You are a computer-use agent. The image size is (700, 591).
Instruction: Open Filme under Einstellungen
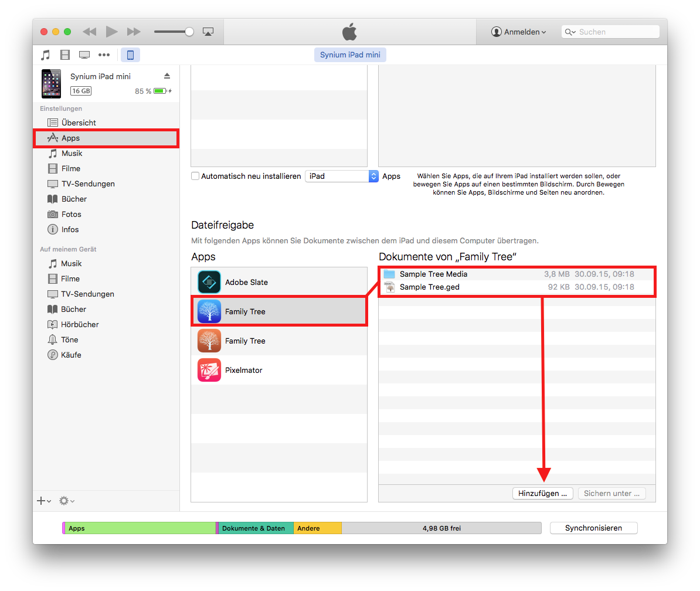[x=106, y=169]
